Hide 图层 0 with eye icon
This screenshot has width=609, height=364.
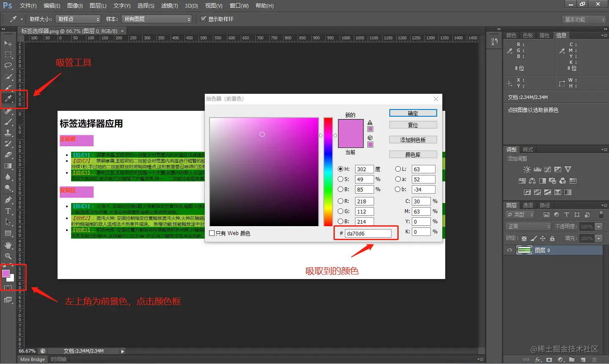(510, 250)
